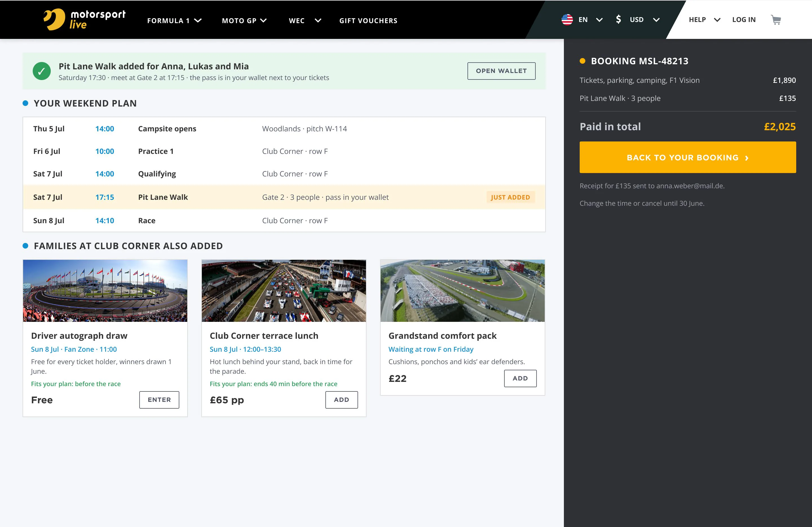Screen dimensions: 812x527
Task: Open the terrace lunch card photo
Action: pyautogui.click(x=284, y=291)
